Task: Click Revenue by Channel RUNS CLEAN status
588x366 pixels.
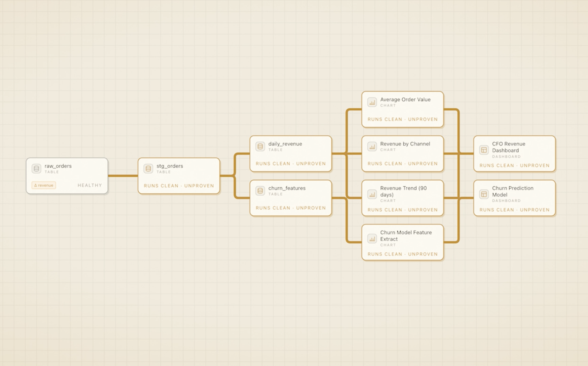Action: [x=403, y=164]
